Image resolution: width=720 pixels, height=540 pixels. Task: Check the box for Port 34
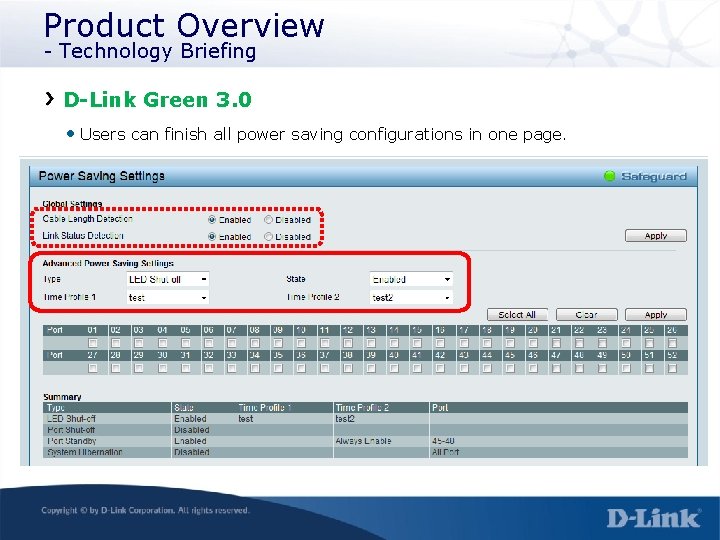(x=255, y=368)
